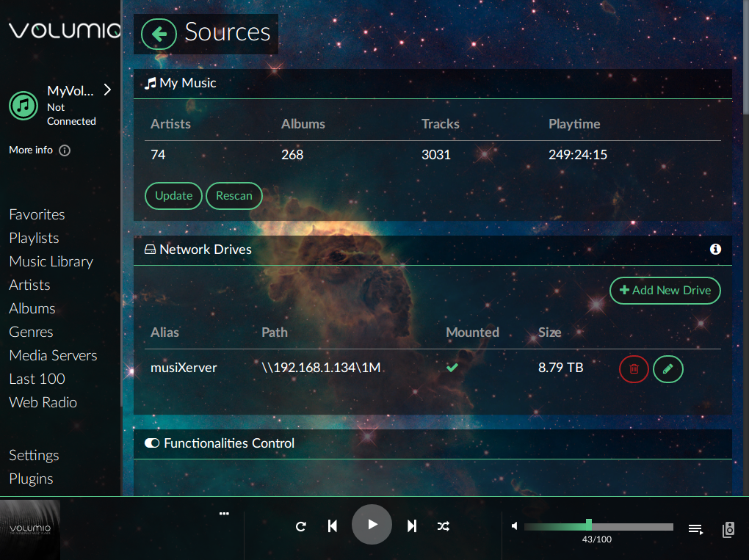Go back using the Sources arrow icon
Image resolution: width=749 pixels, height=560 pixels.
pyautogui.click(x=159, y=34)
